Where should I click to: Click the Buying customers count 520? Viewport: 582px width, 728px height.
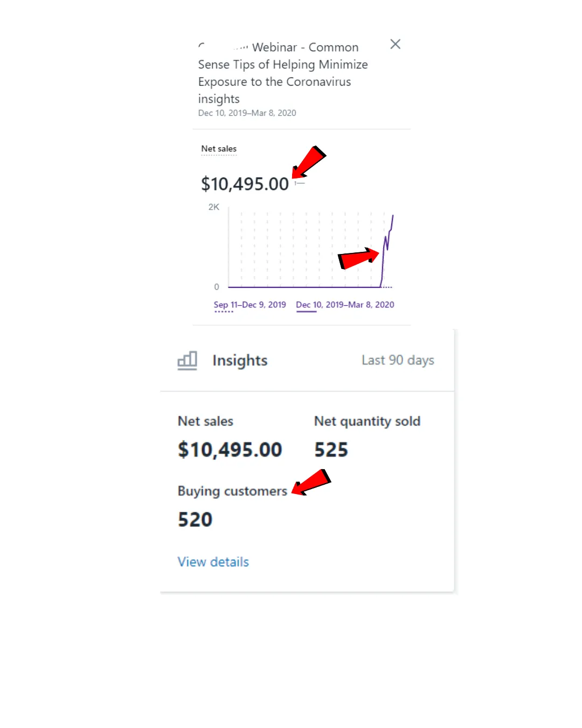point(195,519)
